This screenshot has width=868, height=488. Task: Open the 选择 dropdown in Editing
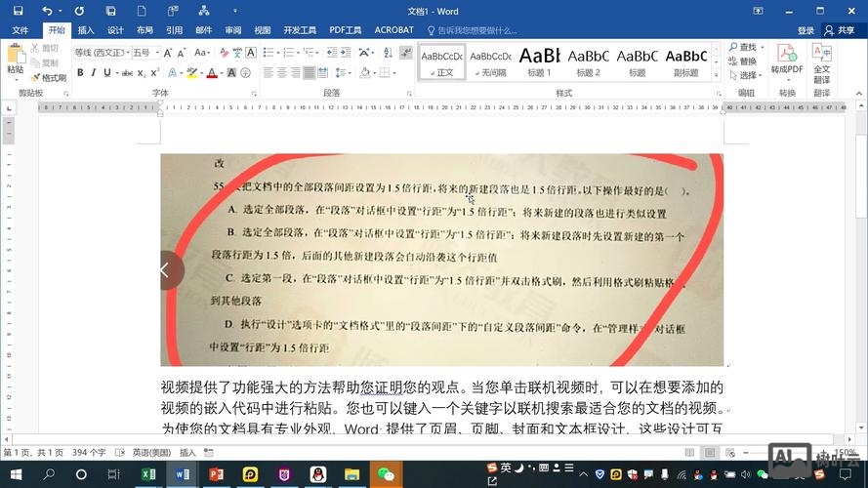[x=746, y=75]
